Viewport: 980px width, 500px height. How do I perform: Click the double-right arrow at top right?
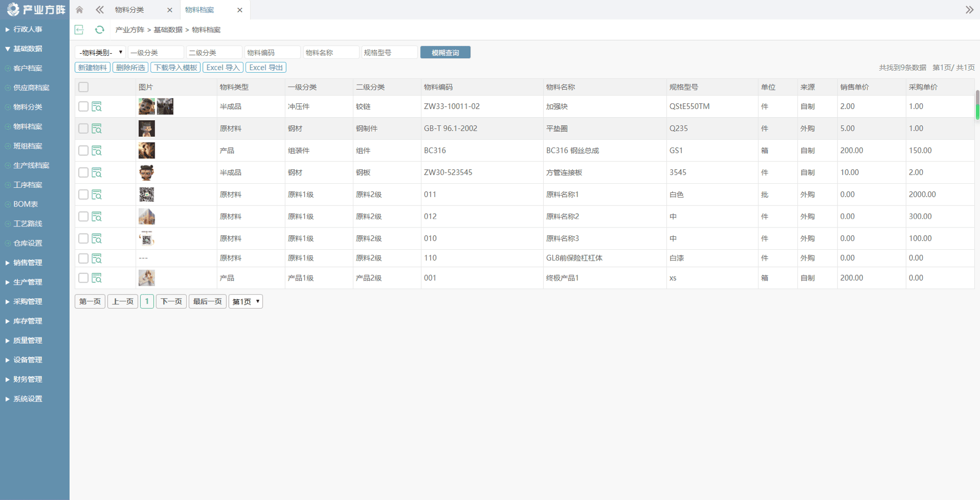[969, 10]
